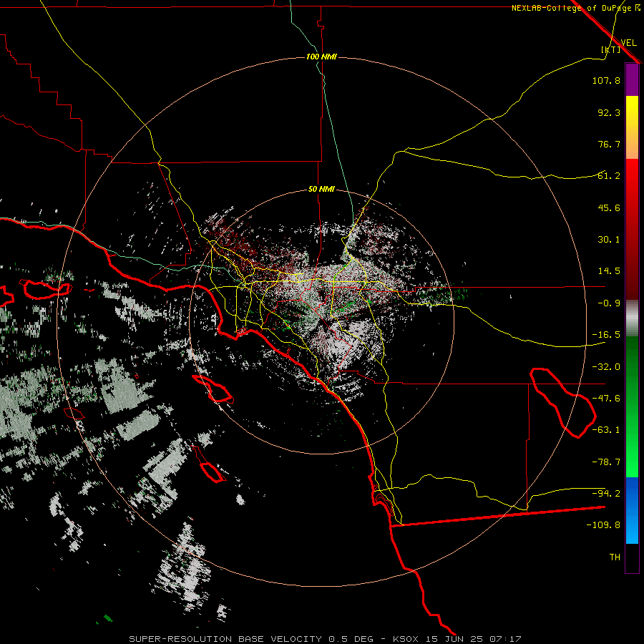Click the -32.0 legend value
Screen dimensions: 644x644
(x=606, y=367)
